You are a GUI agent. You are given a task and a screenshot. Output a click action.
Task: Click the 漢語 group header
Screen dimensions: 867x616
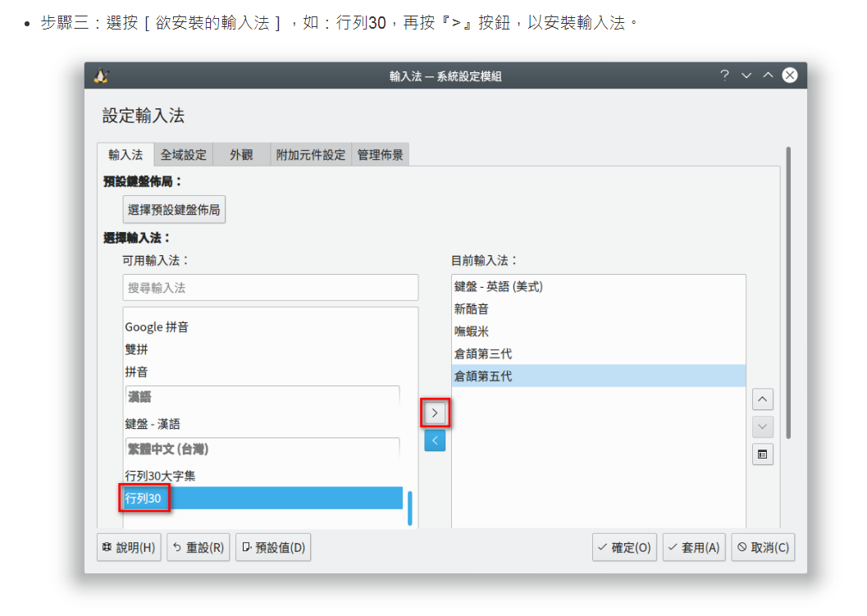(x=262, y=396)
